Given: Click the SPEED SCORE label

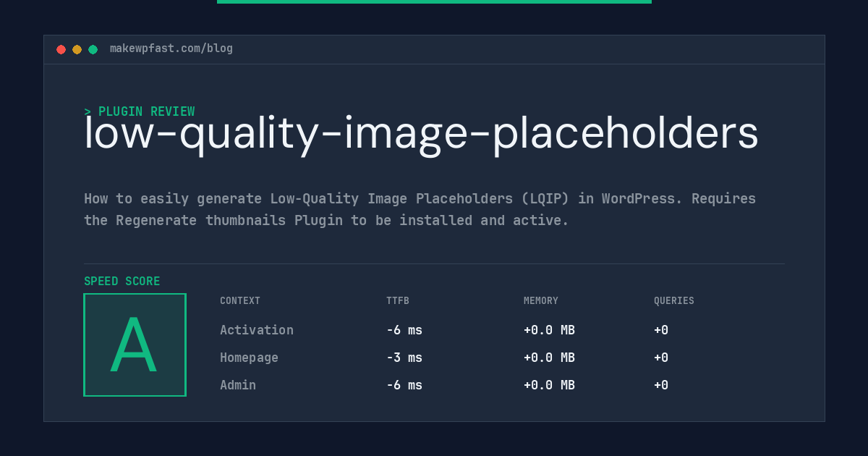Looking at the screenshot, I should (122, 282).
